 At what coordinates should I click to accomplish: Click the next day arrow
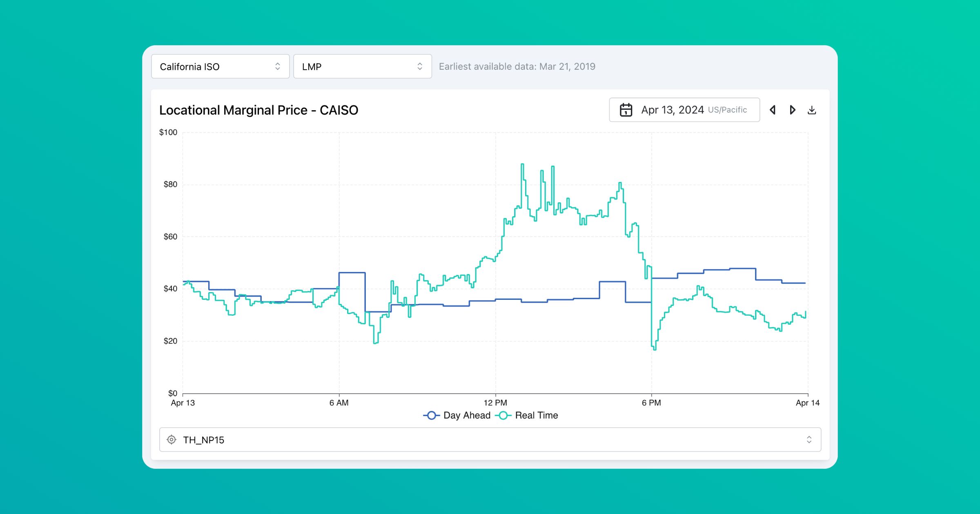(x=793, y=109)
